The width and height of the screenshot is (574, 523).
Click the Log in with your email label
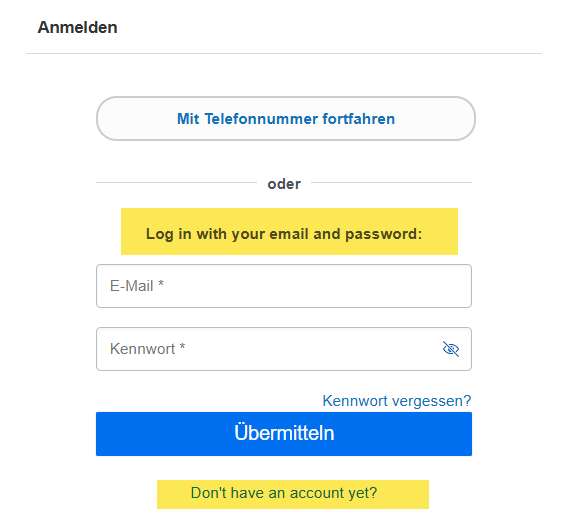tap(284, 234)
